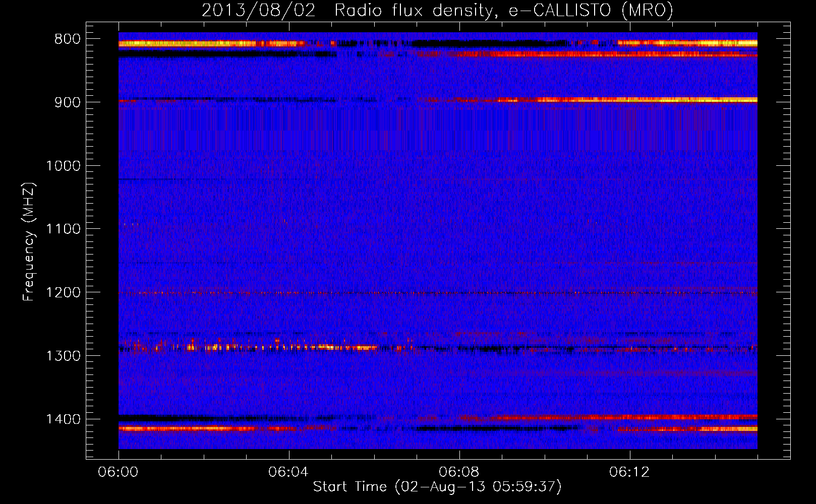Click the 06:04 time tick label
Screen dimensions: 816x504
(288, 472)
